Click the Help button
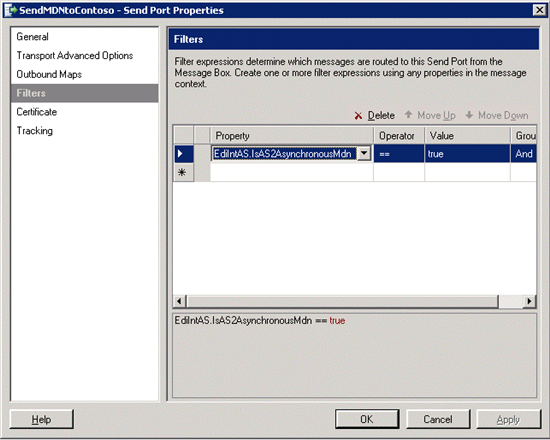The width and height of the screenshot is (550, 440). [x=41, y=419]
